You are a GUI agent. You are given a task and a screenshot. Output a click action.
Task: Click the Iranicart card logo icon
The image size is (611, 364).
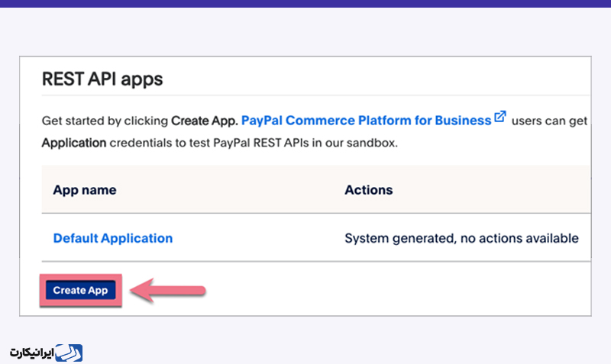[69, 353]
